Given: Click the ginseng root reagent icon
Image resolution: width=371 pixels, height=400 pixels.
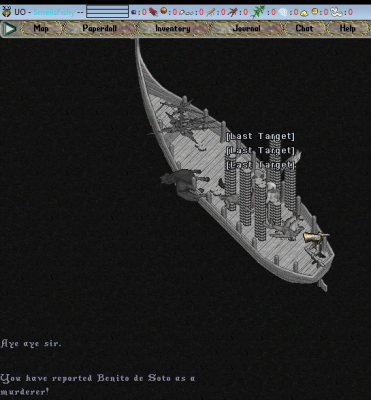Looking at the screenshot, I should 211,13.
